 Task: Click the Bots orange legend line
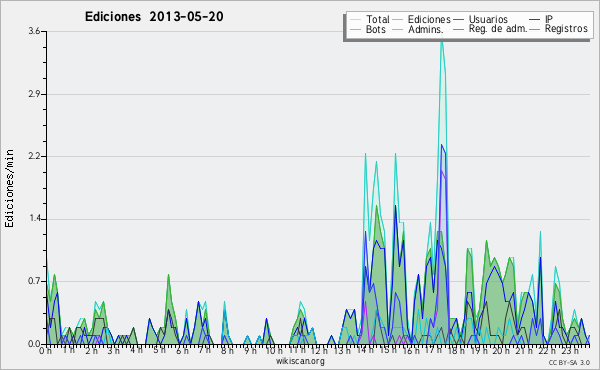click(355, 29)
